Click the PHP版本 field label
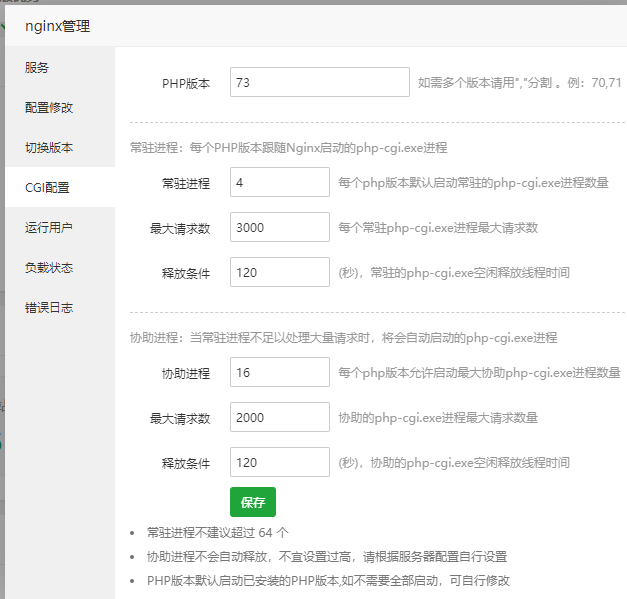The width and height of the screenshot is (627, 599). click(x=186, y=83)
